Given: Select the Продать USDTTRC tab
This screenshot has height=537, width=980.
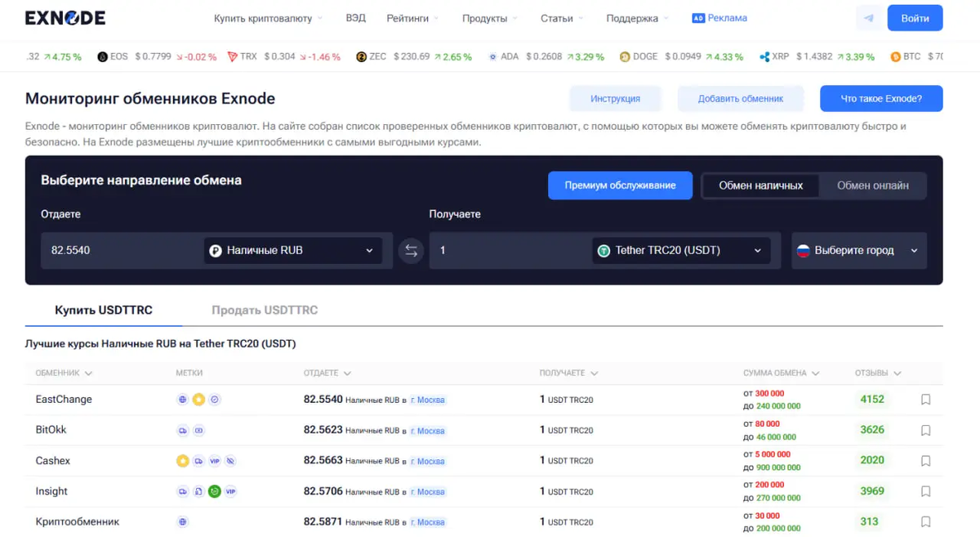Looking at the screenshot, I should tap(265, 311).
